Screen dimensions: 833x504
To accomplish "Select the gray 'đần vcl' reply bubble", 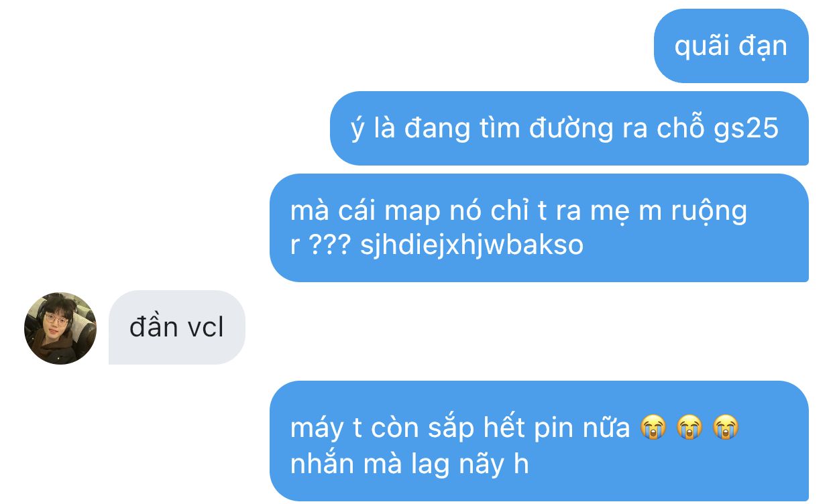I will pos(177,328).
